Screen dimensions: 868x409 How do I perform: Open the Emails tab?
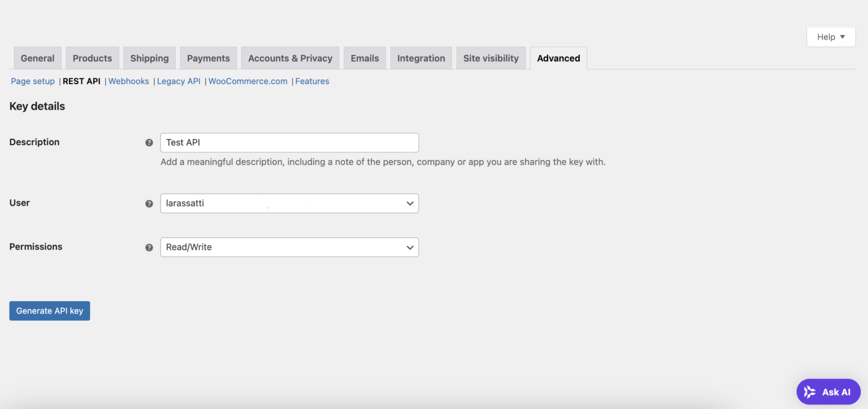[364, 58]
